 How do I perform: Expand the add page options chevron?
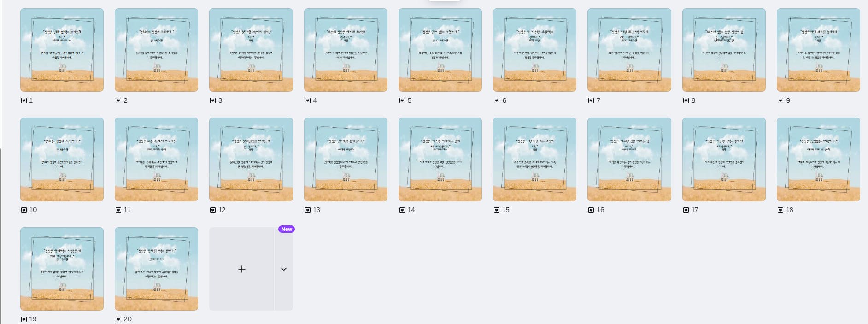(x=284, y=269)
